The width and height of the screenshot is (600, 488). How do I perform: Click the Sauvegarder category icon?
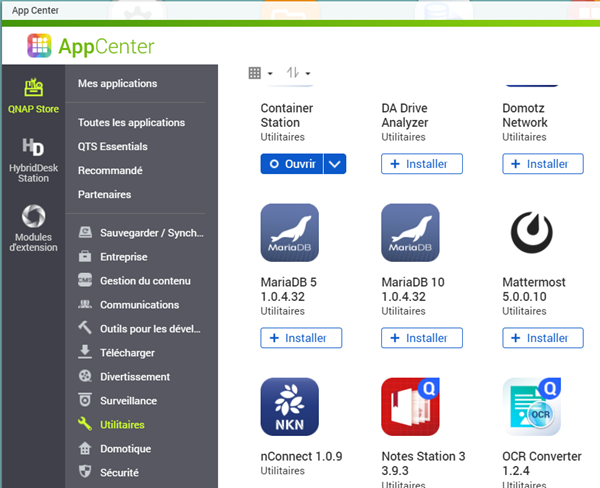[85, 232]
